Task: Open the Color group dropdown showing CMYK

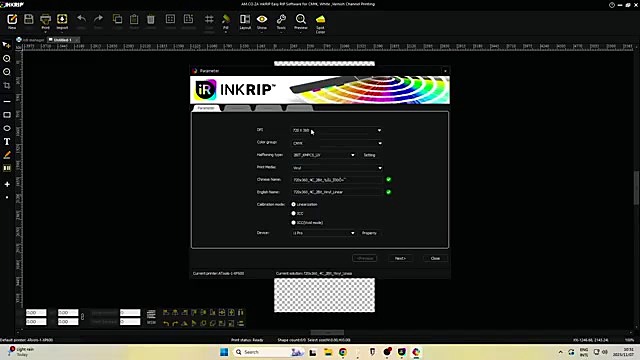Action: (337, 143)
